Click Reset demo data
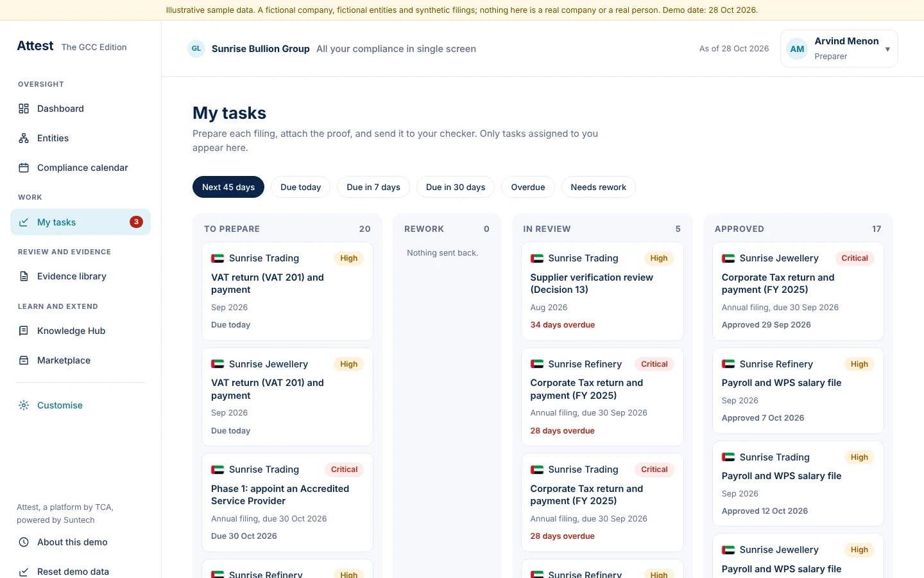Image resolution: width=924 pixels, height=578 pixels. (80, 571)
